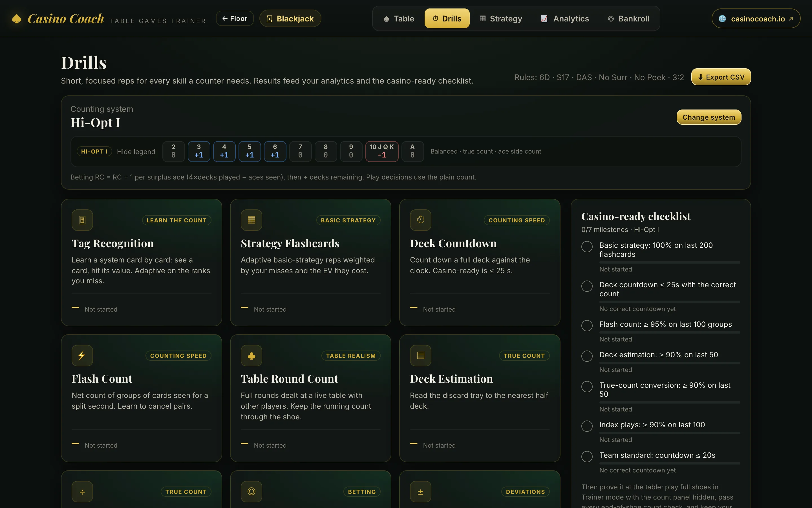Click the Table Round Count club icon

pos(251,356)
